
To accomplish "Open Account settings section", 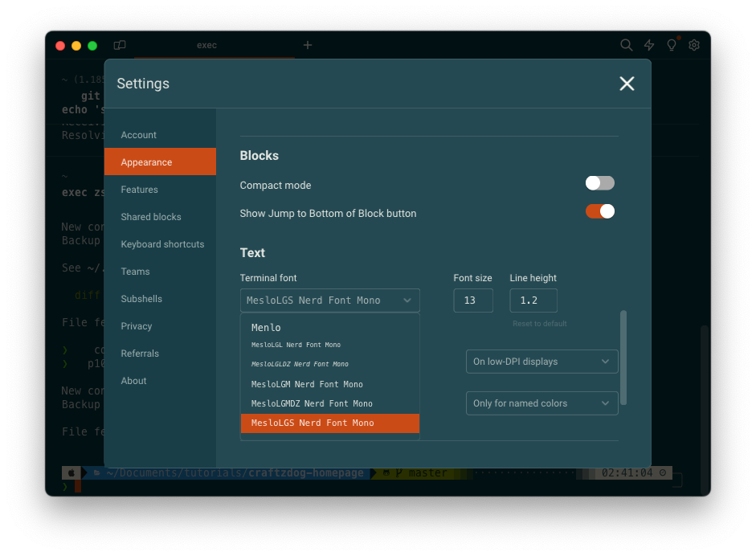I will [x=160, y=135].
